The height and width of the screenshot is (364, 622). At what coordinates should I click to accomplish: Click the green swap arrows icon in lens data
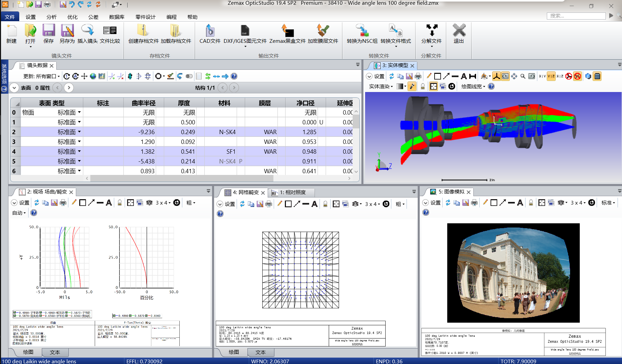pyautogui.click(x=208, y=76)
